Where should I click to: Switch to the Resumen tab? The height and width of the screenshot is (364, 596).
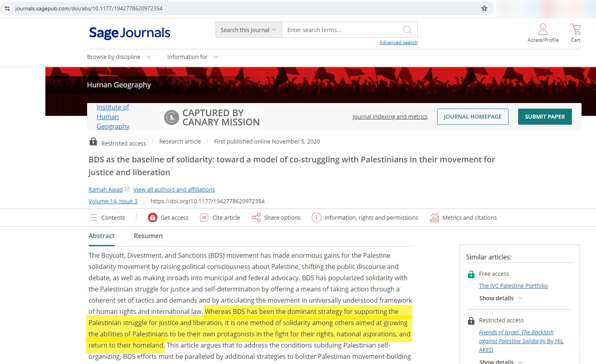click(148, 236)
